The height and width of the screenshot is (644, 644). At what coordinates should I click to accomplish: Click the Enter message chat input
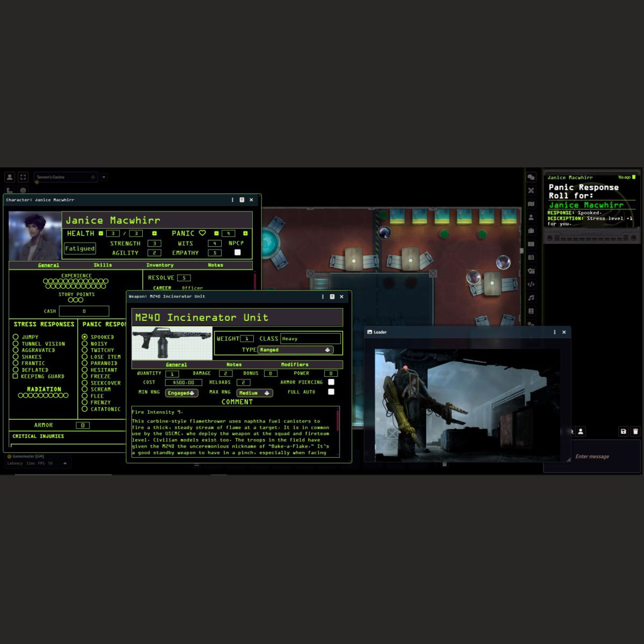(x=592, y=457)
